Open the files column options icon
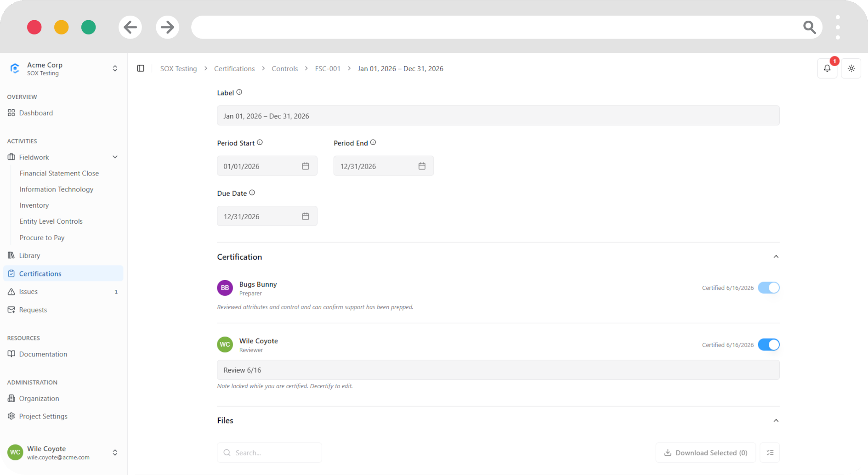This screenshot has width=868, height=475. [770, 452]
